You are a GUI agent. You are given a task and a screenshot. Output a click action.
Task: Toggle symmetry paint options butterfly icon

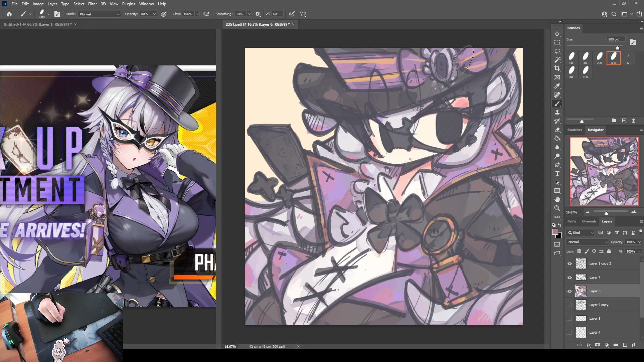point(303,14)
